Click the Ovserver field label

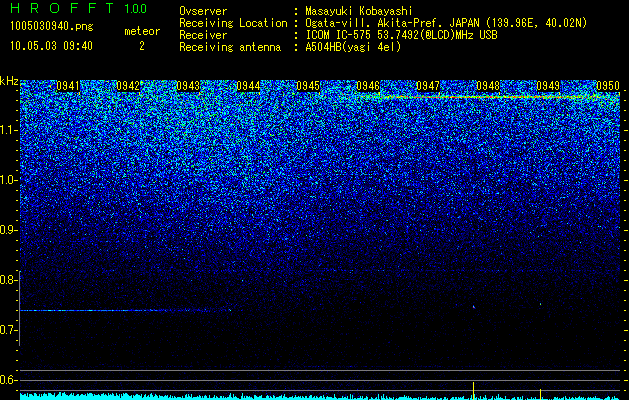coord(203,11)
